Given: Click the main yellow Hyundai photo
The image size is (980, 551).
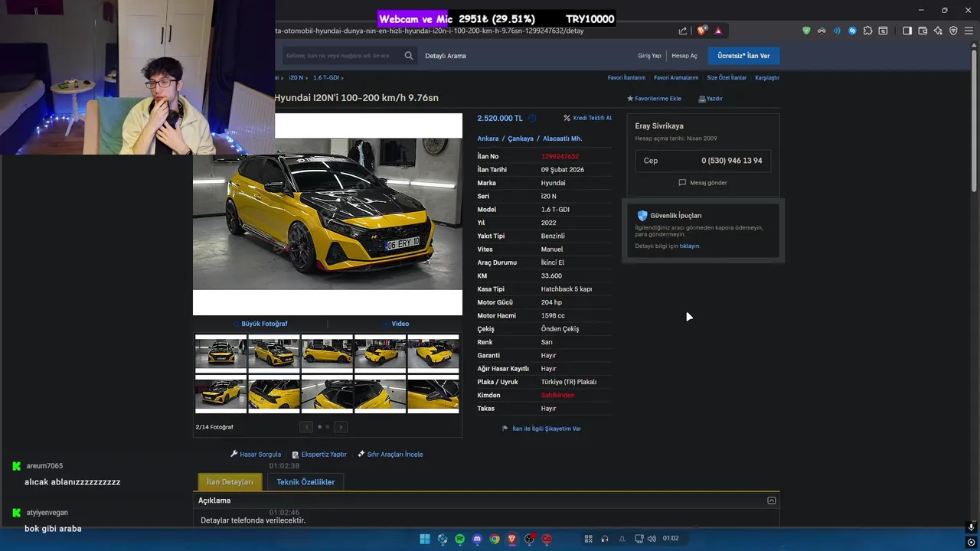Looking at the screenshot, I should coord(328,214).
